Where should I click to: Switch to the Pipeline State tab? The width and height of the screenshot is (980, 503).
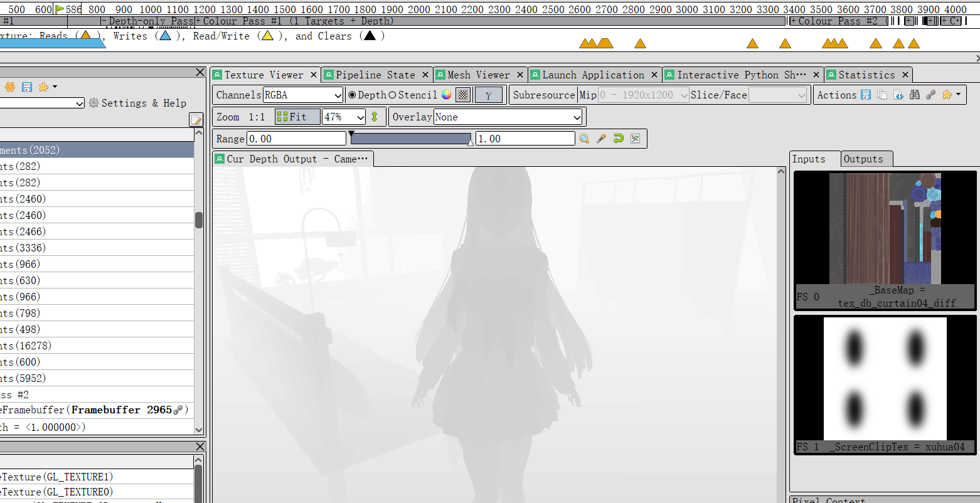tap(375, 75)
